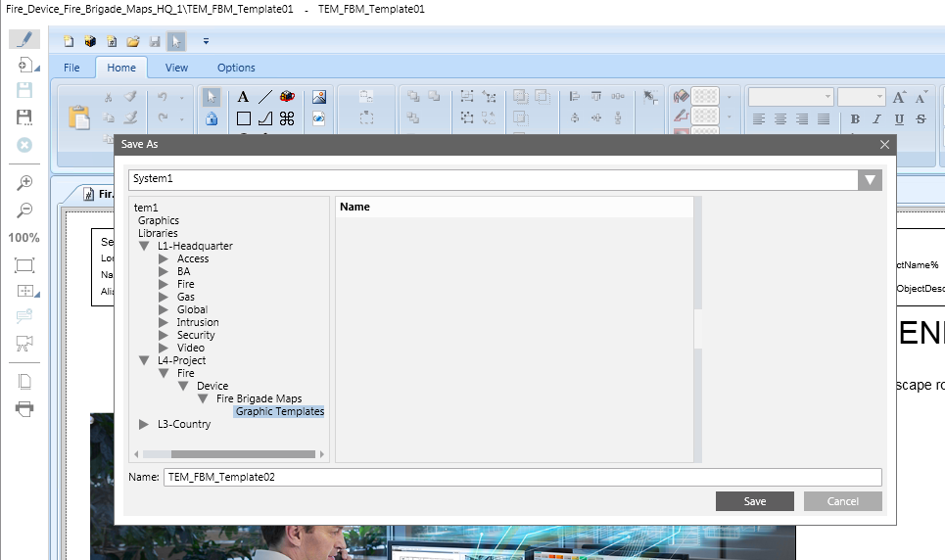Click the open folder icon in quick toolbar

(133, 41)
